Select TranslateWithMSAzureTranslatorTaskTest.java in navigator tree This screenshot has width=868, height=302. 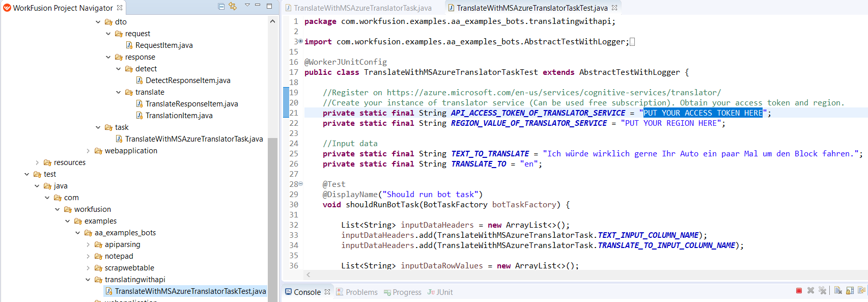tap(190, 291)
